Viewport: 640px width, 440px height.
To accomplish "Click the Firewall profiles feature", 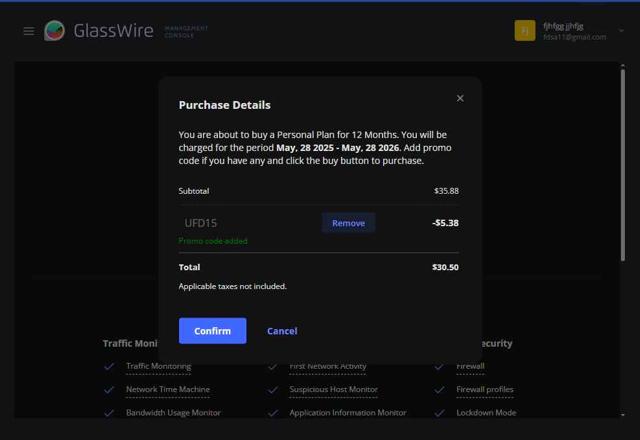I will [485, 389].
